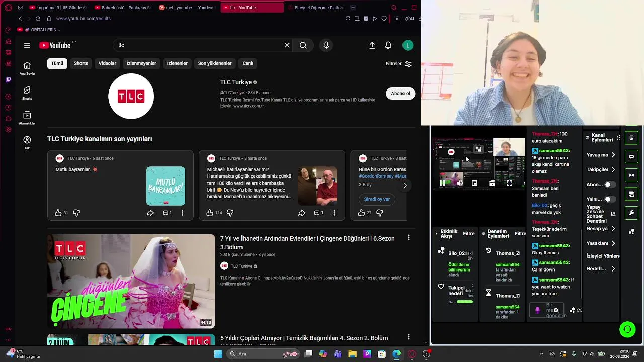644x362 pixels.
Task: Vote with Şimdi oy ver button
Action: (377, 199)
